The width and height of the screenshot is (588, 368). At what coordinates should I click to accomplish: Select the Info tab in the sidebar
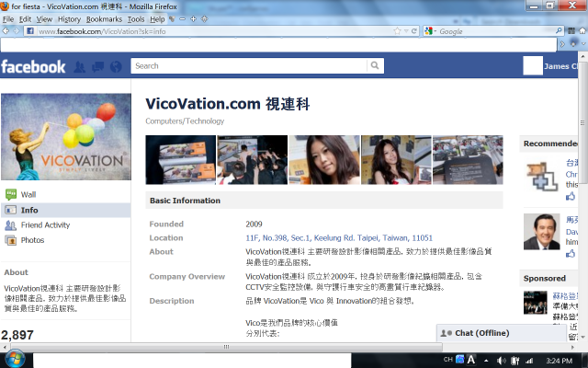click(x=65, y=210)
